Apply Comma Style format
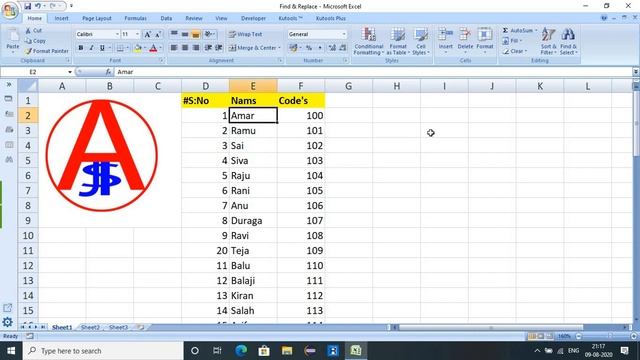The height and width of the screenshot is (360, 640). pos(320,48)
